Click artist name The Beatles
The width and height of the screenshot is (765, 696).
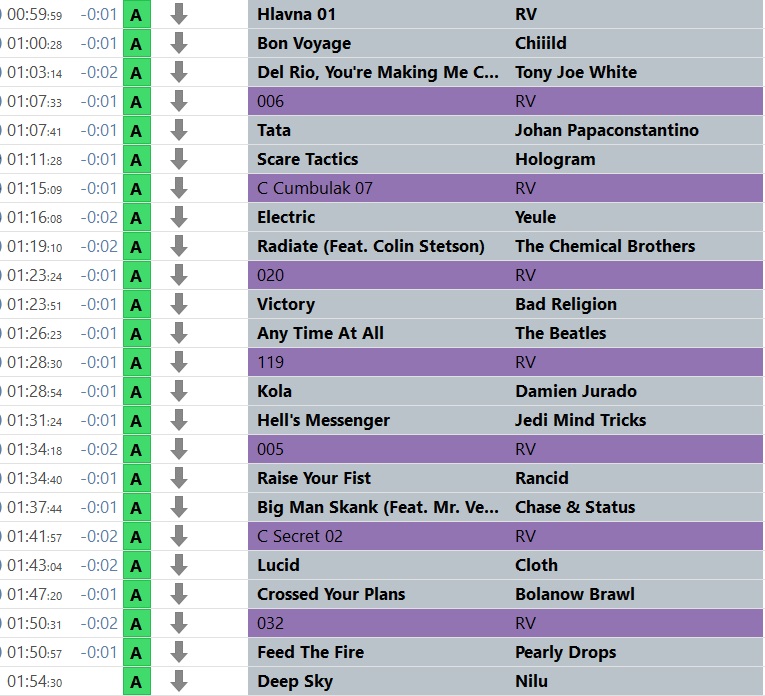(561, 333)
